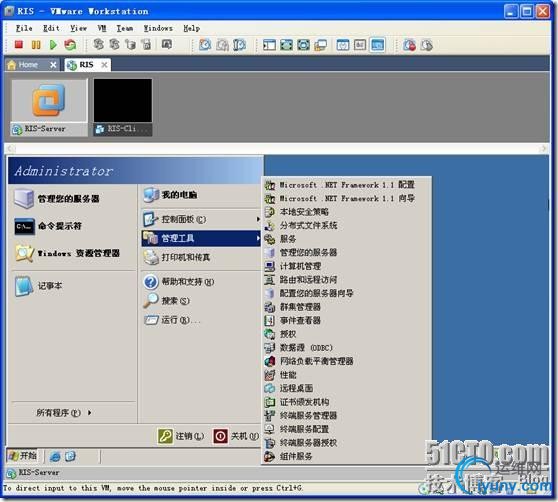Close the RIS tab
The height and width of the screenshot is (502, 558).
104,65
